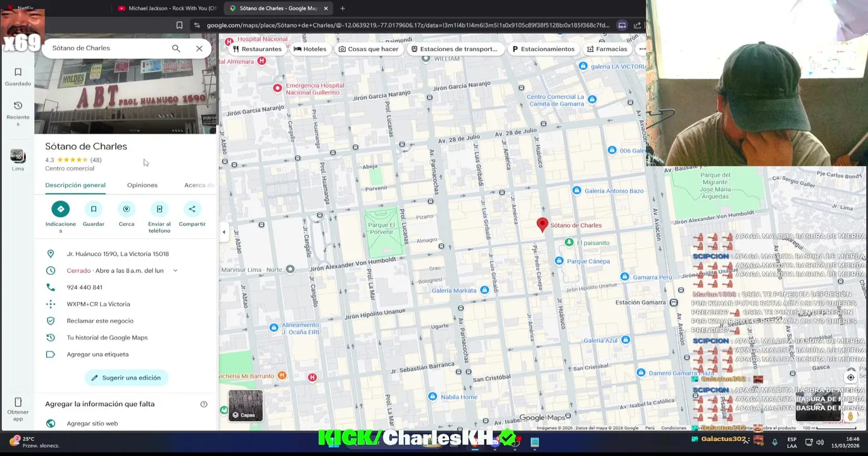Open the Guardado sidebar icon

click(18, 77)
